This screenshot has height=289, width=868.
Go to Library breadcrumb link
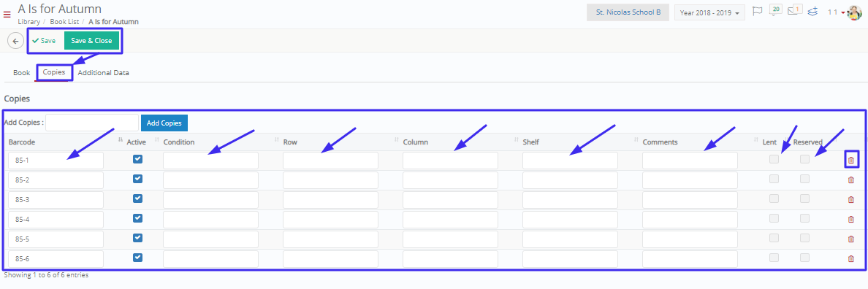[x=28, y=22]
